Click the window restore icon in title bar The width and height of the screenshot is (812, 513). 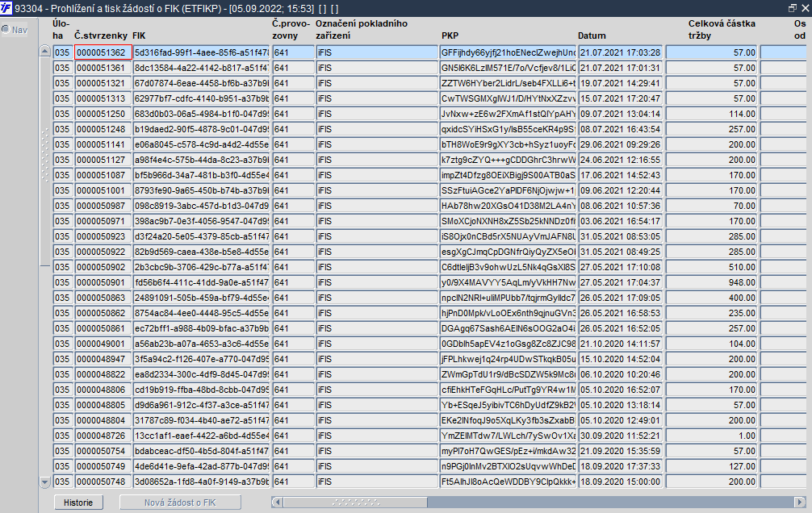click(x=793, y=8)
